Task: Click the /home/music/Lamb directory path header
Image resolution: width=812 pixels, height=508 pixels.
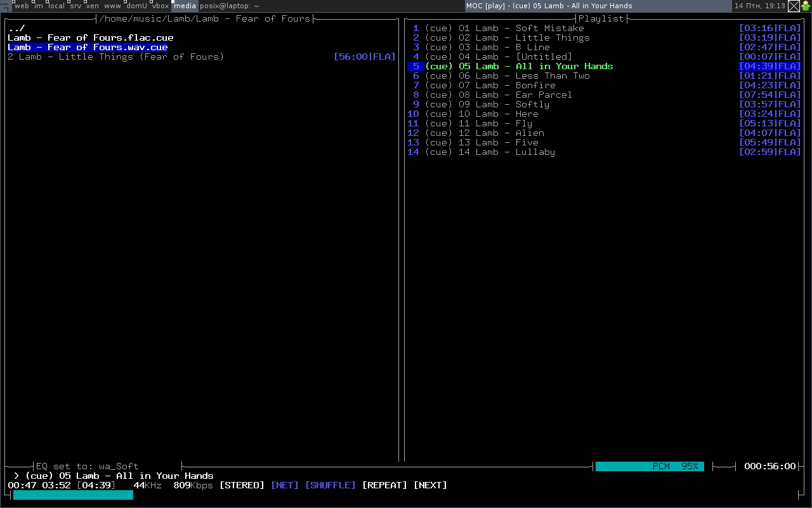Action: click(x=205, y=18)
